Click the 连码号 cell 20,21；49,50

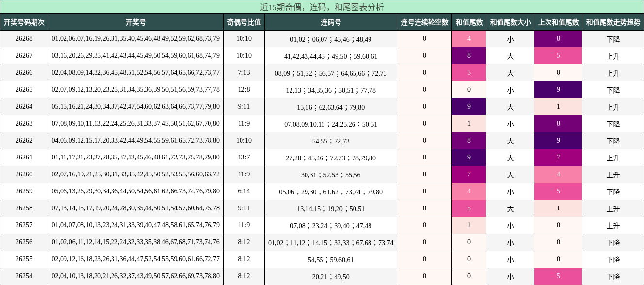(x=331, y=277)
